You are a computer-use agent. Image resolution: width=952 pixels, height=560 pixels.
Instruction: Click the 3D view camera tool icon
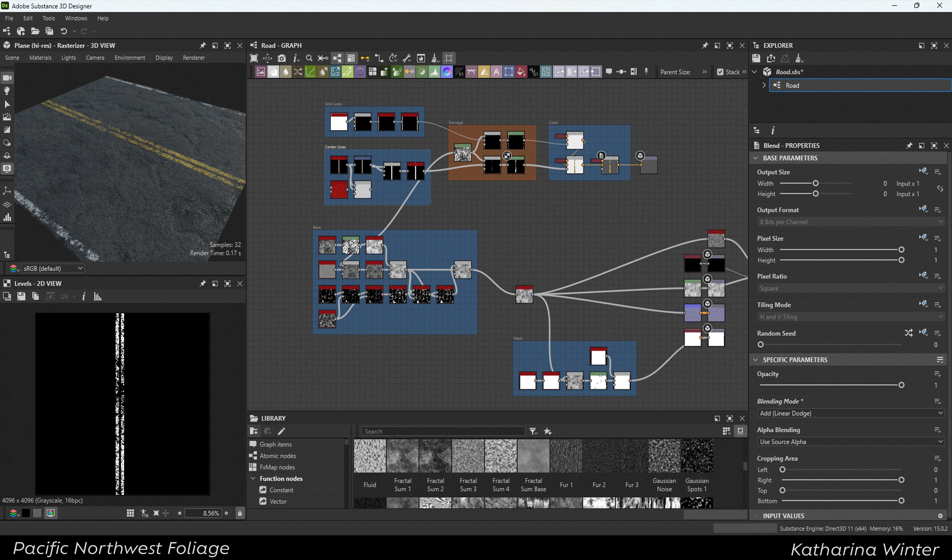[x=7, y=78]
